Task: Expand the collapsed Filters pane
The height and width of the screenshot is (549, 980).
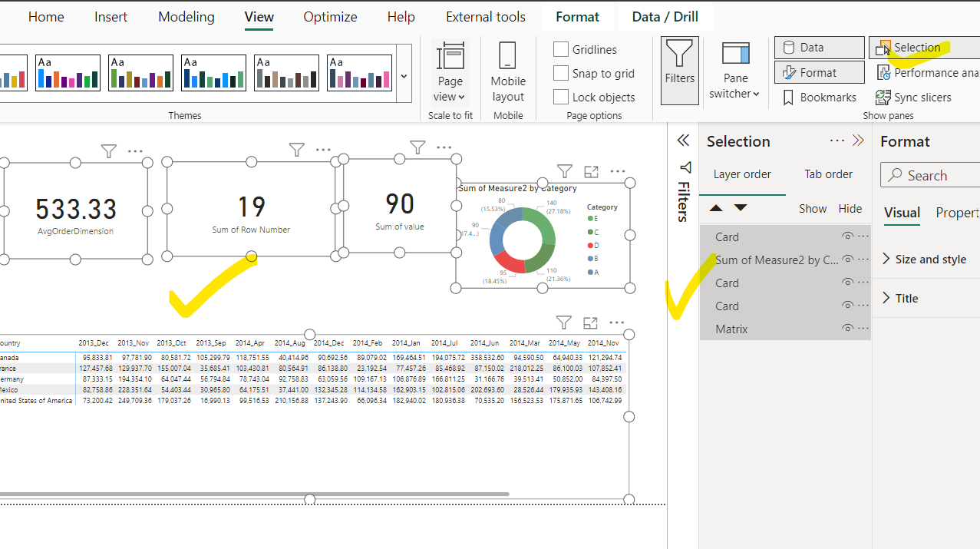Action: [683, 141]
